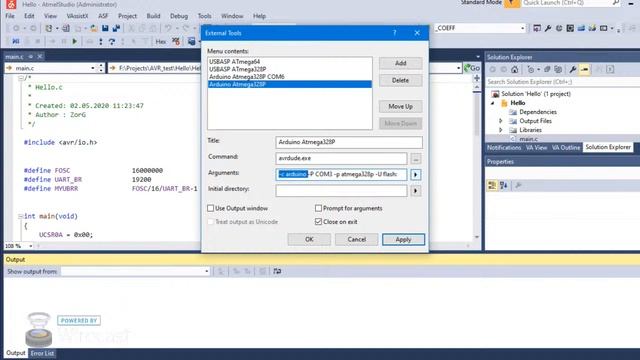Close the main.c editor tab
This screenshot has height=360, width=640.
tap(40, 56)
